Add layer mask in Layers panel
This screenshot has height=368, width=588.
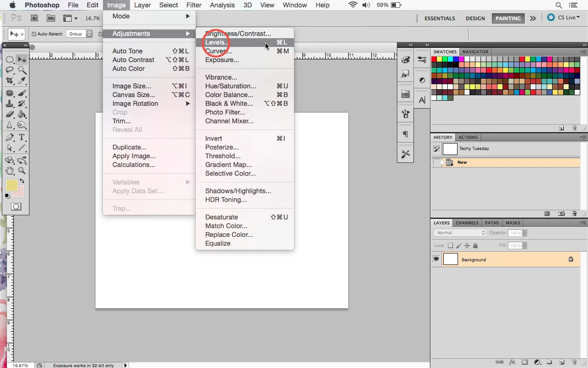coord(525,362)
